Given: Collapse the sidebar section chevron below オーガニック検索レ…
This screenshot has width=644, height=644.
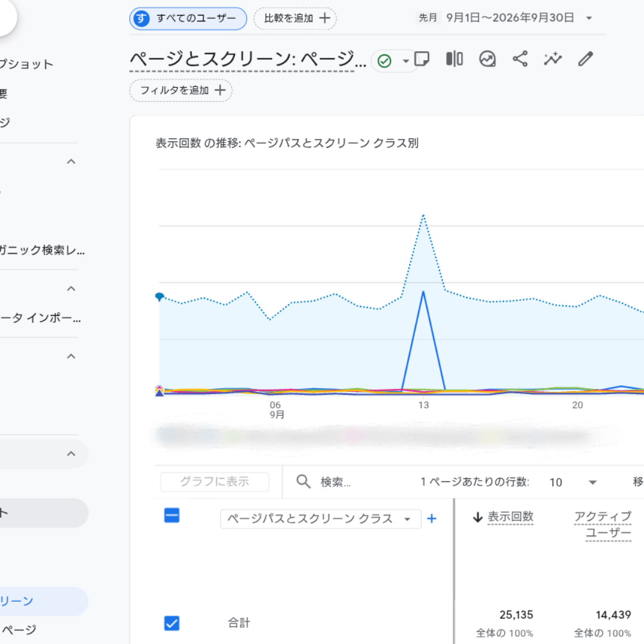Looking at the screenshot, I should (71, 289).
